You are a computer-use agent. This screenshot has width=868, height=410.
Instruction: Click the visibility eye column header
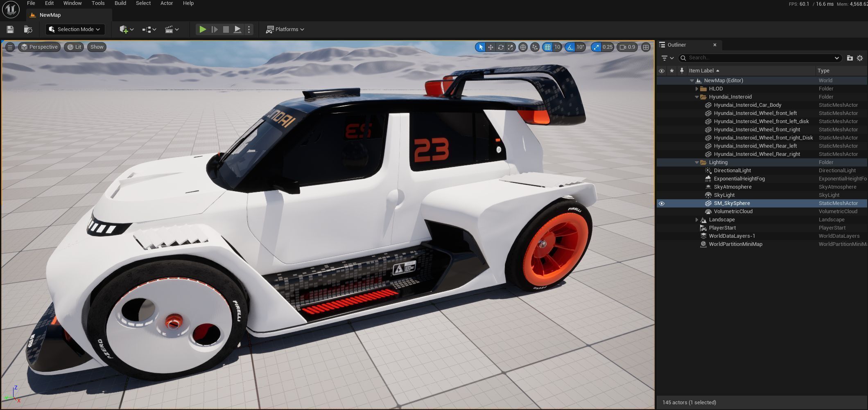click(x=662, y=71)
